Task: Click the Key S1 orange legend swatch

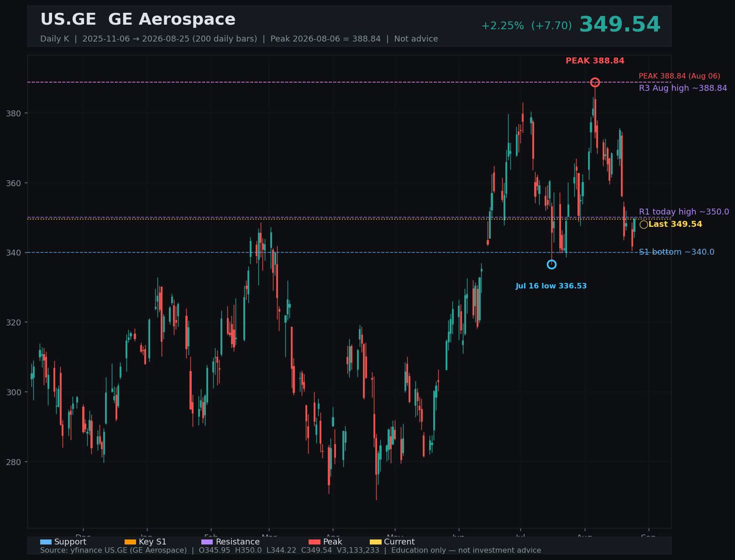Action: [x=130, y=542]
